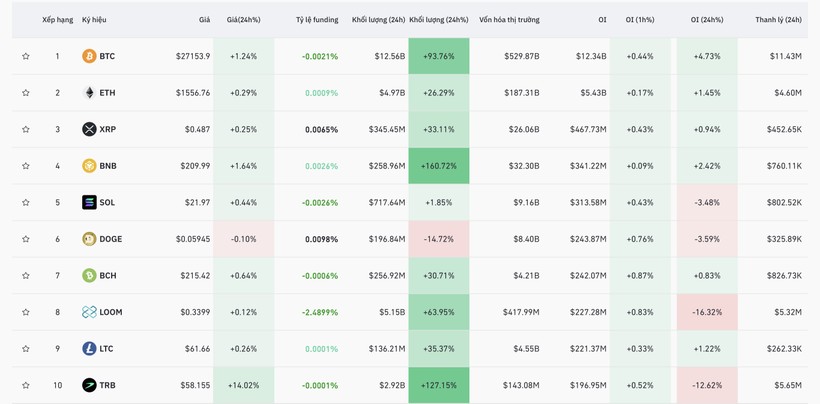The height and width of the screenshot is (404, 820).
Task: Sort by Tỷ lệ funding column header
Action: pos(316,20)
